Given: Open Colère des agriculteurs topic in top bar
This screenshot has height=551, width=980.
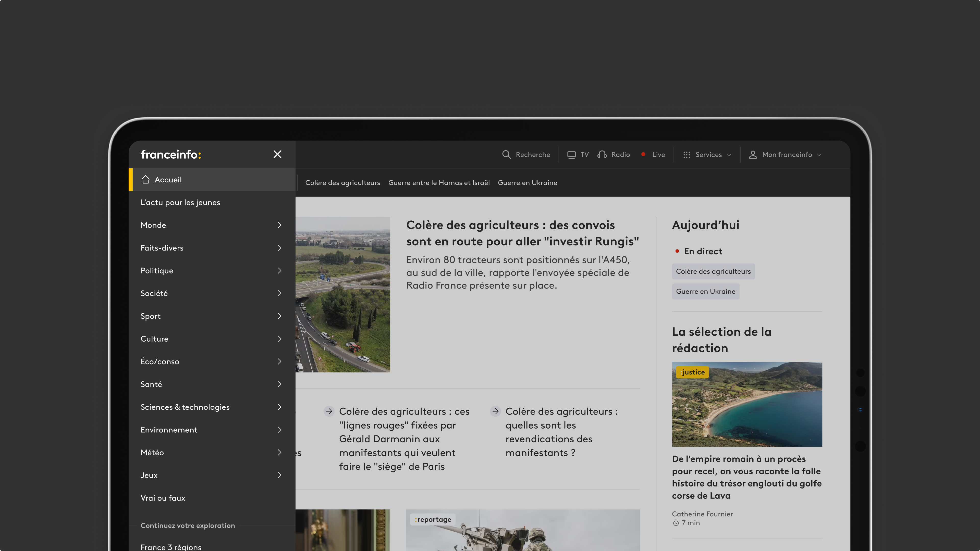Looking at the screenshot, I should click(x=342, y=183).
